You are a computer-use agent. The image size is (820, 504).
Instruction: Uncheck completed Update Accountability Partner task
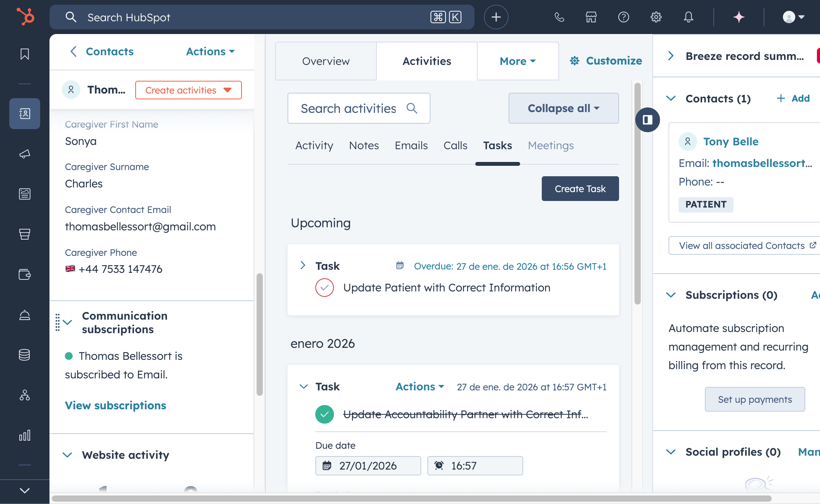point(325,414)
